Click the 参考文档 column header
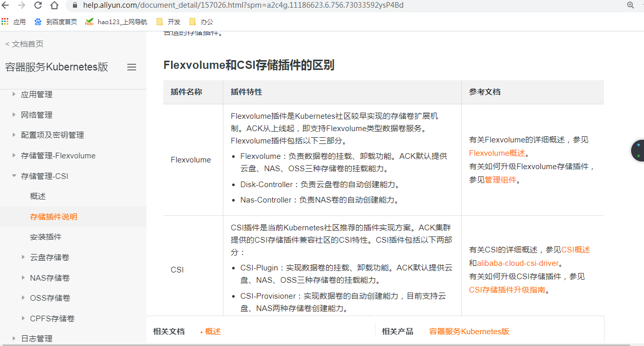Screen dimensions: 644x346 pyautogui.click(x=485, y=92)
